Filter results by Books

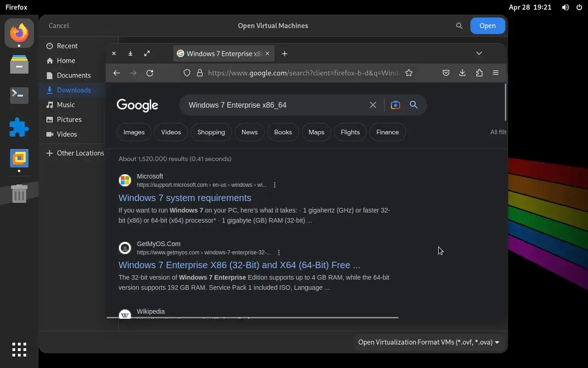[x=283, y=132]
